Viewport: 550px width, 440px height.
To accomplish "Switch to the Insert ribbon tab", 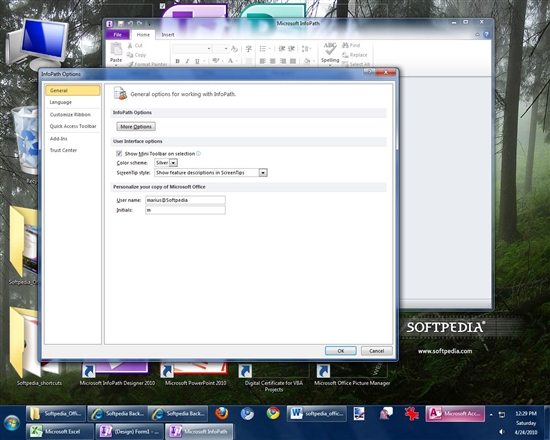I will click(x=168, y=34).
